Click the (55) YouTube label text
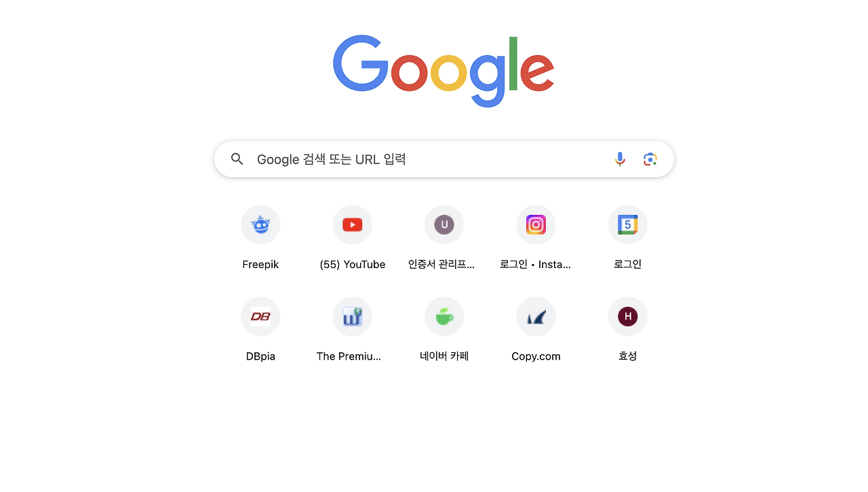 click(353, 265)
